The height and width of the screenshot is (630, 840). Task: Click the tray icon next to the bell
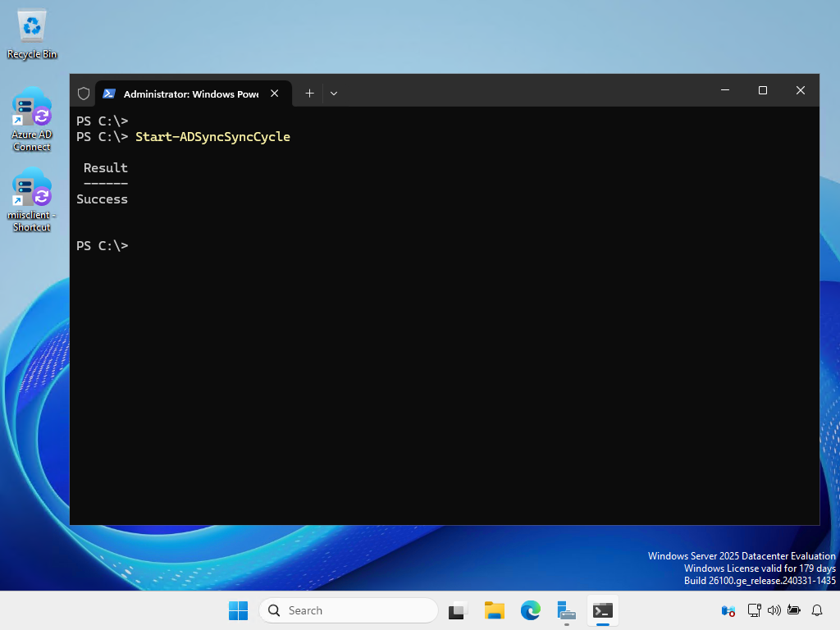794,610
